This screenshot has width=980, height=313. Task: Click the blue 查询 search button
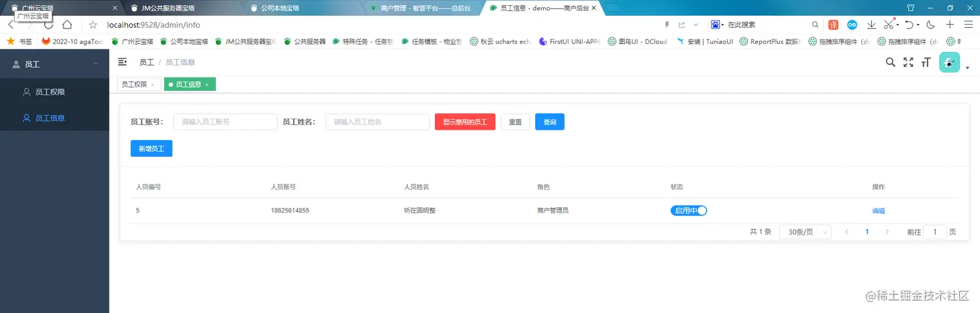click(550, 122)
